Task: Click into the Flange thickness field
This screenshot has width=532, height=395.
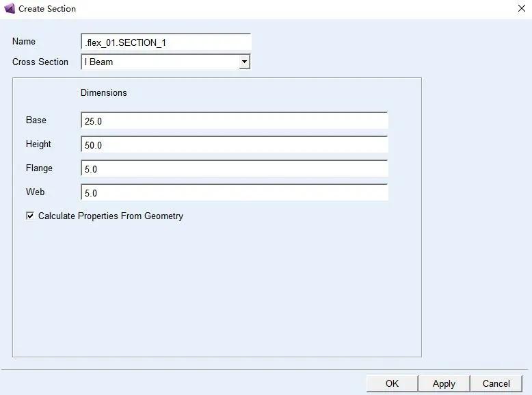Action: coord(234,169)
